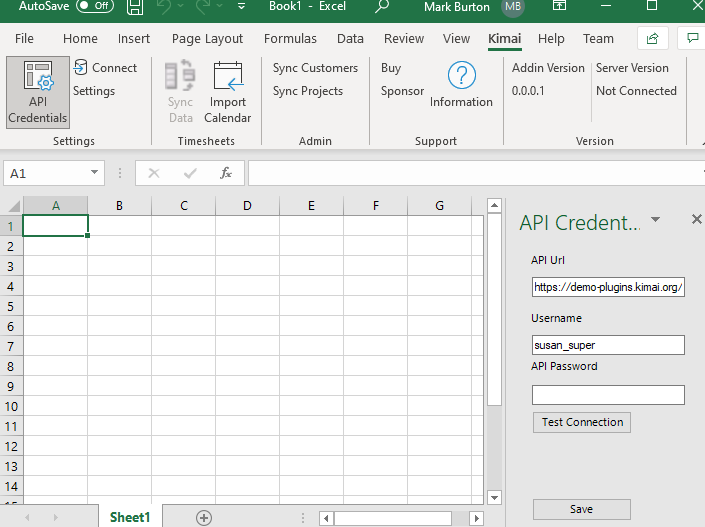
Task: Toggle AutoSave switch
Action: pyautogui.click(x=95, y=6)
